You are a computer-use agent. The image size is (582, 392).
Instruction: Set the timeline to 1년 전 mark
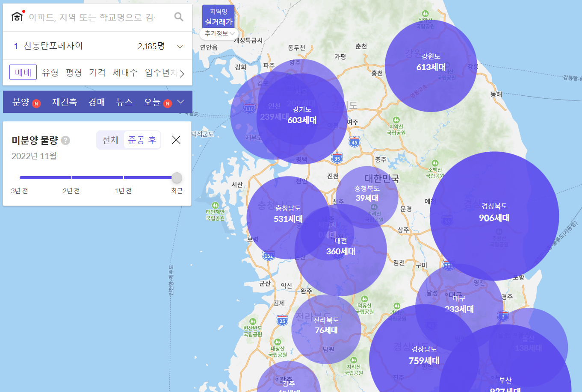click(x=124, y=177)
